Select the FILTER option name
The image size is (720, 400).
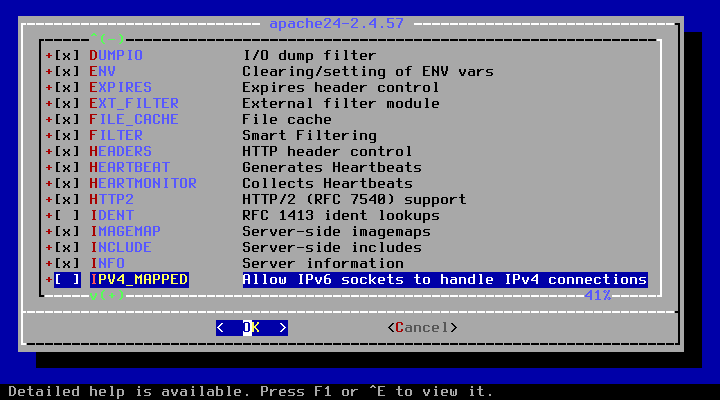click(116, 135)
